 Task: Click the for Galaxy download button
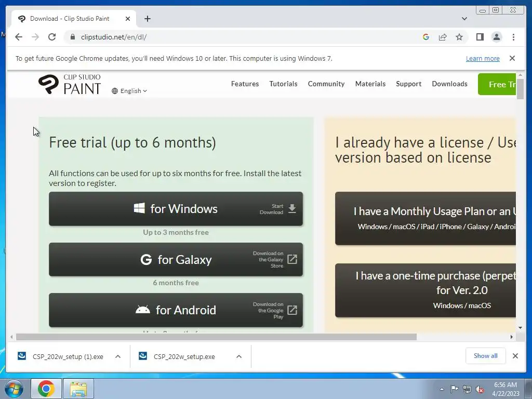176,260
